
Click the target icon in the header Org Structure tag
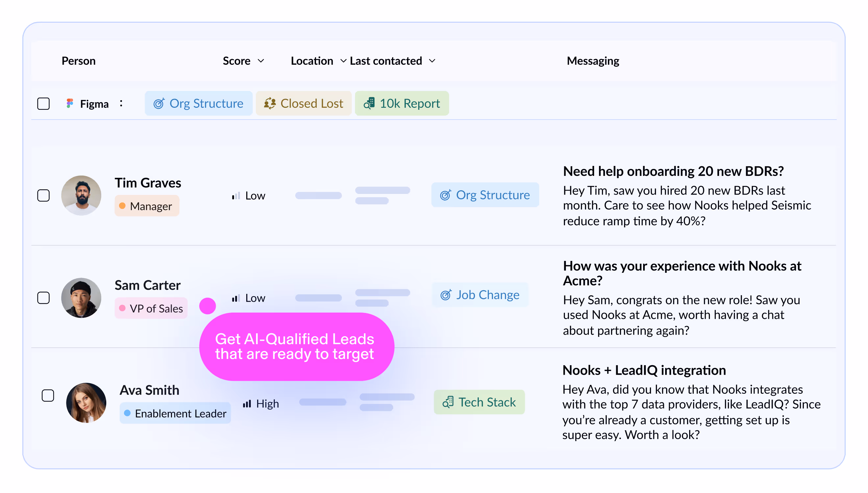(x=159, y=104)
